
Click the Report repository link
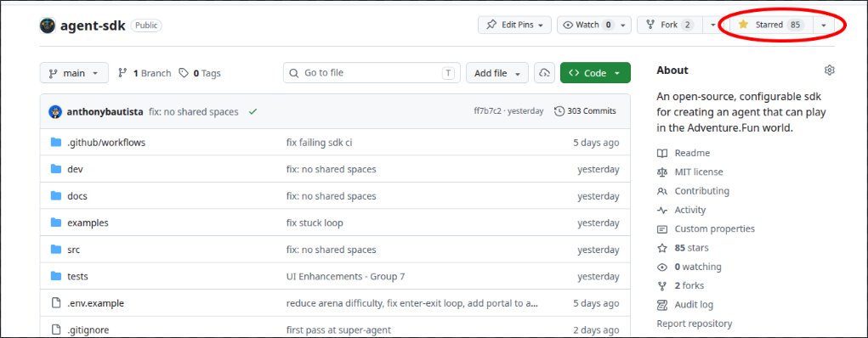tap(695, 324)
